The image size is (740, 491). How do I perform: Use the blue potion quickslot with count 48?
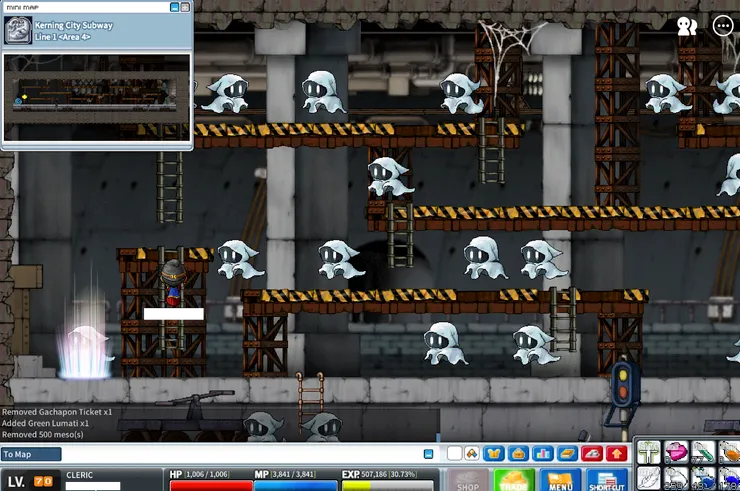[x=703, y=478]
